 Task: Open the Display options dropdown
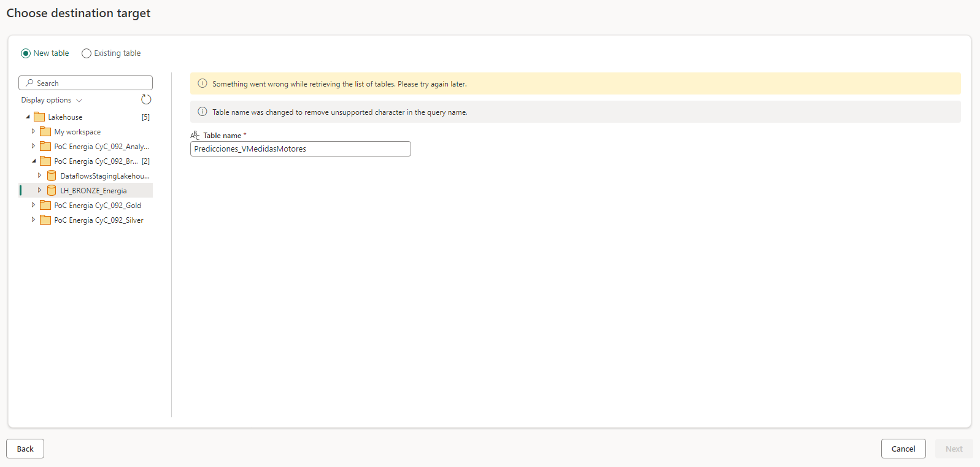tap(52, 100)
